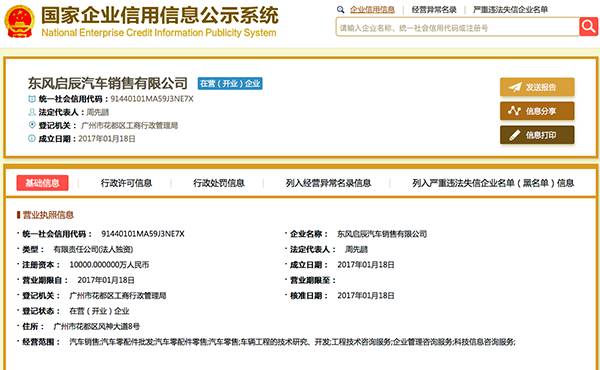Screen dimensions: 600x370
Task: Click the 发送报告 button
Action: coord(537,87)
